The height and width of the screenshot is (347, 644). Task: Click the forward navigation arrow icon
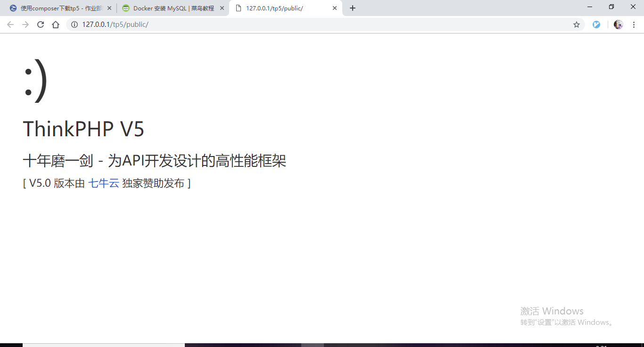click(x=25, y=24)
